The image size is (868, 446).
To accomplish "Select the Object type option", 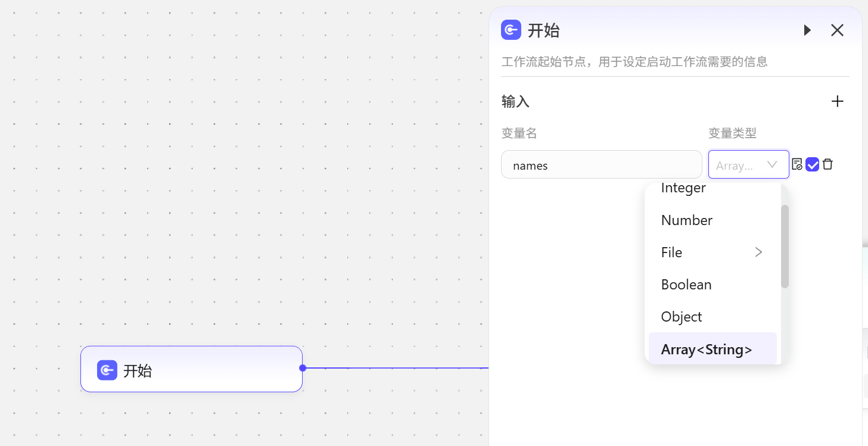I will [x=682, y=317].
